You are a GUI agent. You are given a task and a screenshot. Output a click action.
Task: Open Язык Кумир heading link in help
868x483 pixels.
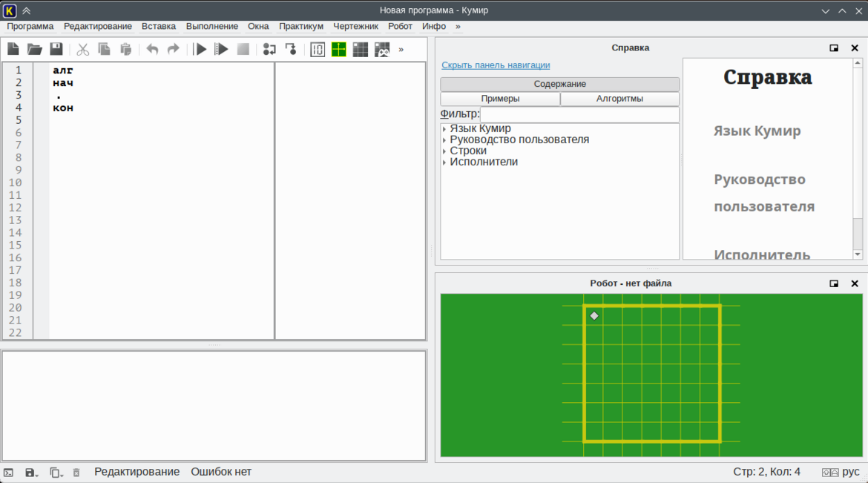tap(757, 131)
